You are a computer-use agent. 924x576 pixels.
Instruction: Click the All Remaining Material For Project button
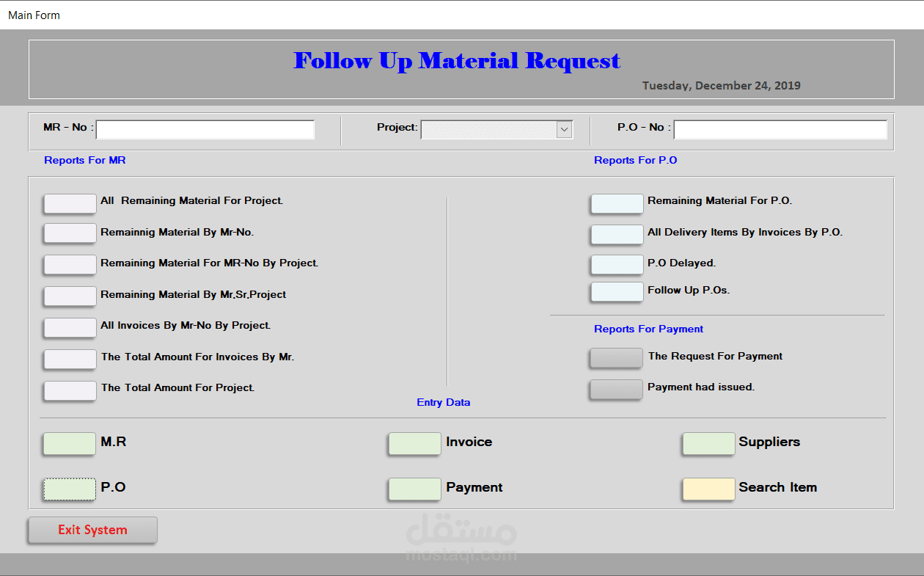pos(70,203)
